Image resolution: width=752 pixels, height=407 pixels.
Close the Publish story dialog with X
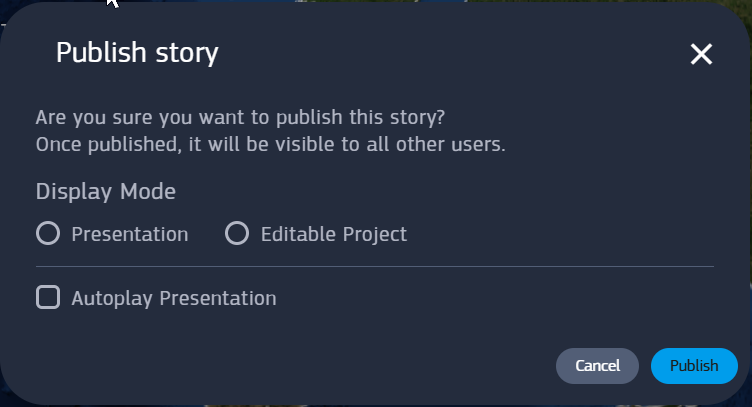[701, 54]
